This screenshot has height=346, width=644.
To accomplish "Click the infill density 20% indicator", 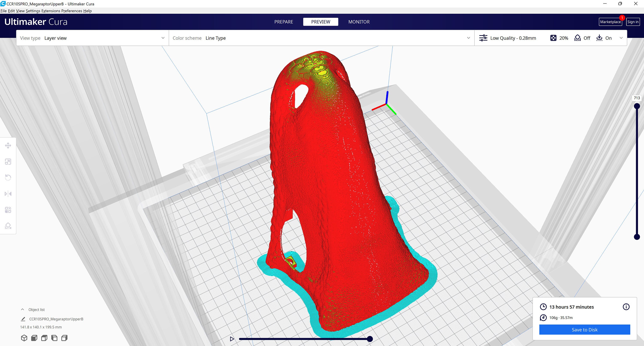I will (x=559, y=38).
